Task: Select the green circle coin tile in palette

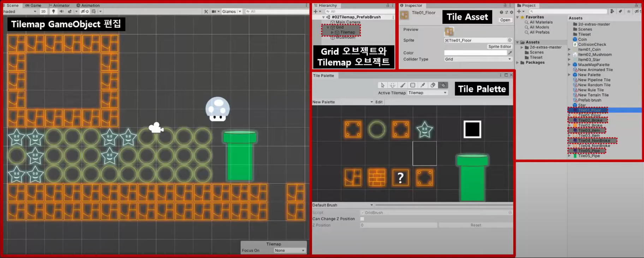Action: tap(377, 130)
